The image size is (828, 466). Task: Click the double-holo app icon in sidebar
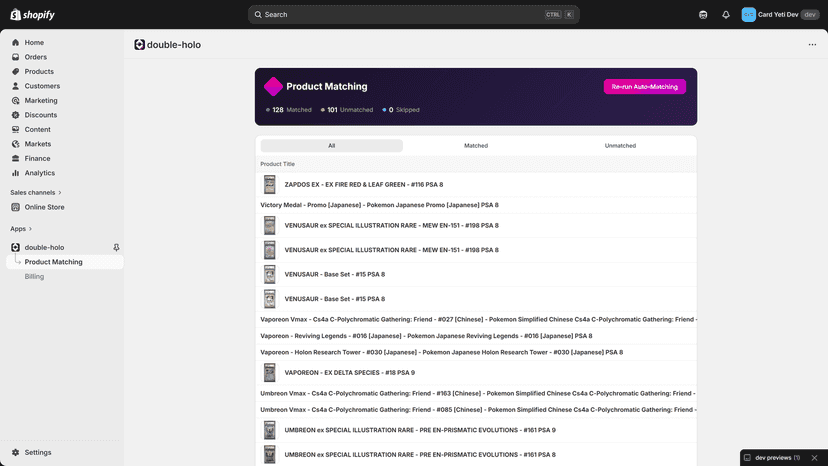15,247
